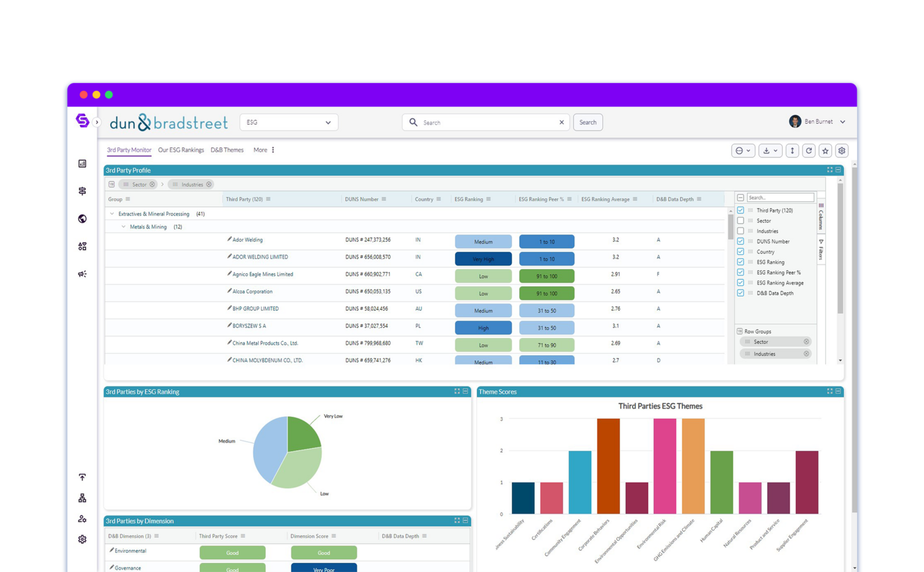Click the Search button beside search field
924x572 pixels.
[588, 122]
